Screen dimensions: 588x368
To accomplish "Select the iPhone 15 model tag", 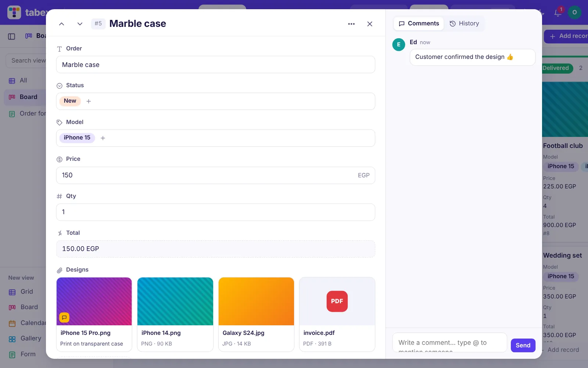I will 77,138.
